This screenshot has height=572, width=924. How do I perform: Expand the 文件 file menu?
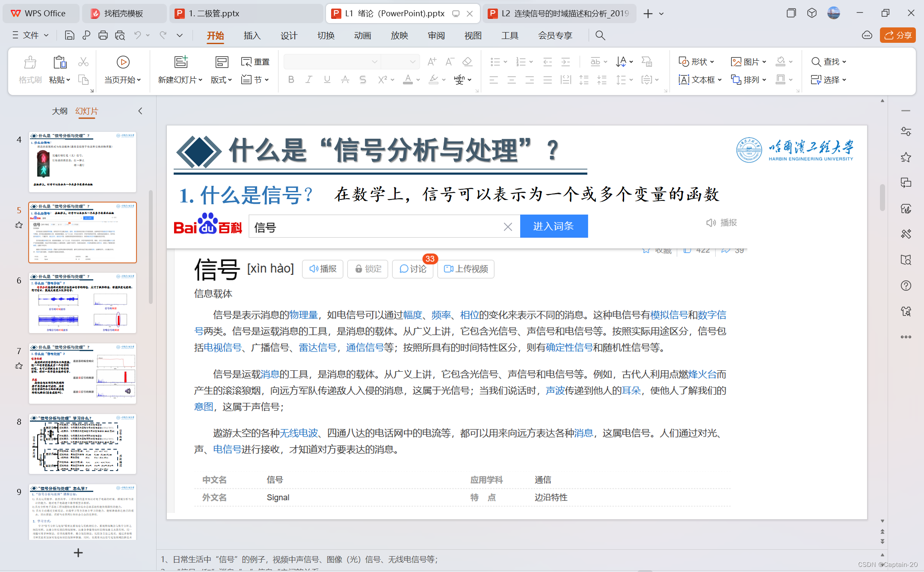(x=30, y=36)
